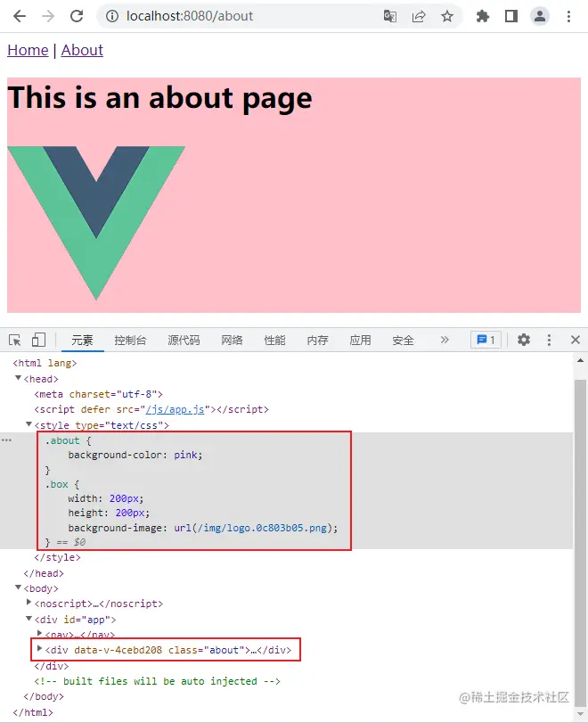Open the 网络 Network tab
This screenshot has height=723, width=588.
click(x=232, y=341)
